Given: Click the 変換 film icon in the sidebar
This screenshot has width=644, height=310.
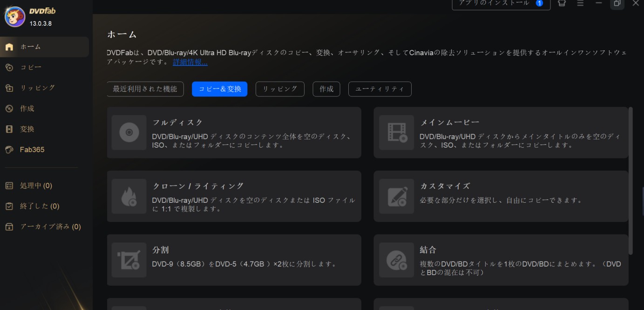Looking at the screenshot, I should point(9,129).
